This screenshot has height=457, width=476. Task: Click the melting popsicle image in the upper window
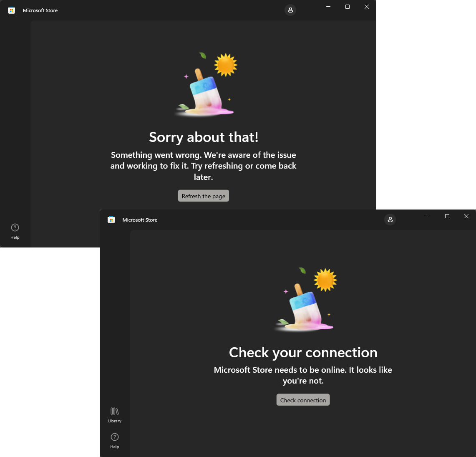point(206,84)
